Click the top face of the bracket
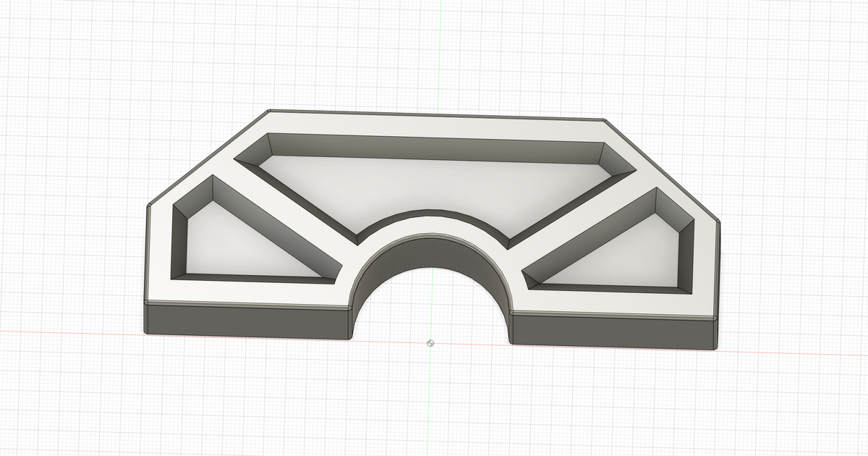This screenshot has height=456, width=868. click(x=434, y=123)
